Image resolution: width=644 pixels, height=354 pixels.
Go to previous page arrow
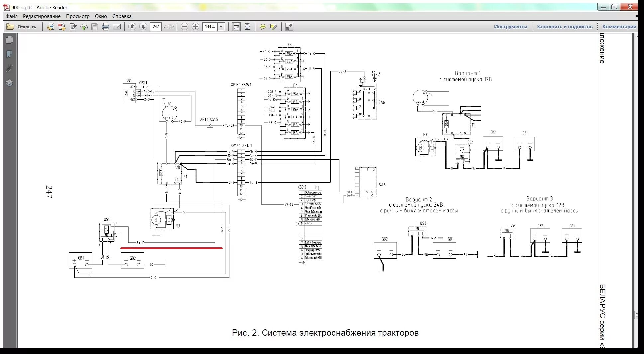(132, 27)
